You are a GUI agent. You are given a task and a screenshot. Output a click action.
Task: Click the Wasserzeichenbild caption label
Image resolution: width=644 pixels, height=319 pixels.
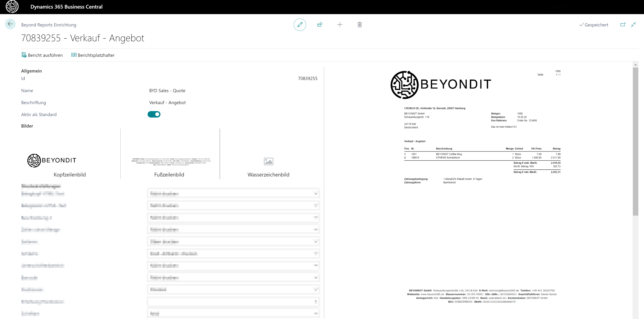pos(269,175)
